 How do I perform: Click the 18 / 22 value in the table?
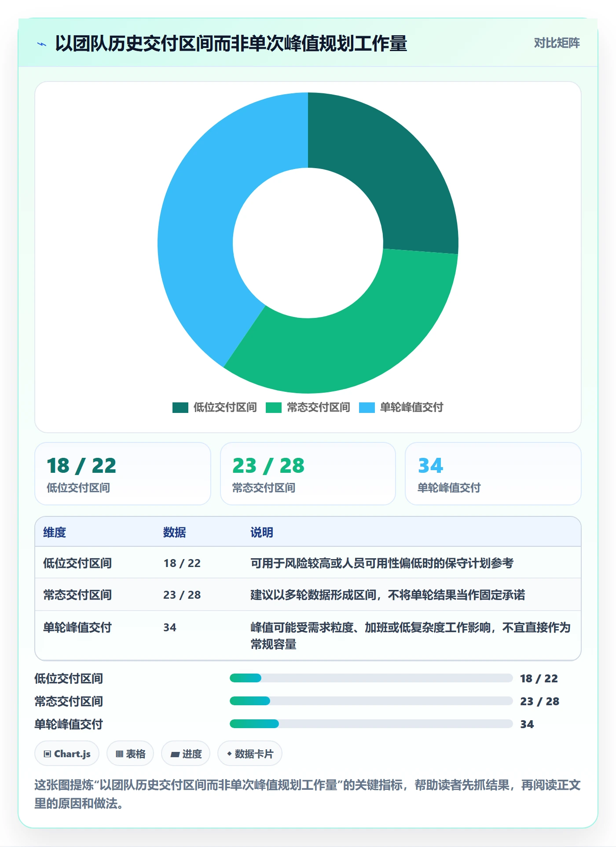coord(182,563)
